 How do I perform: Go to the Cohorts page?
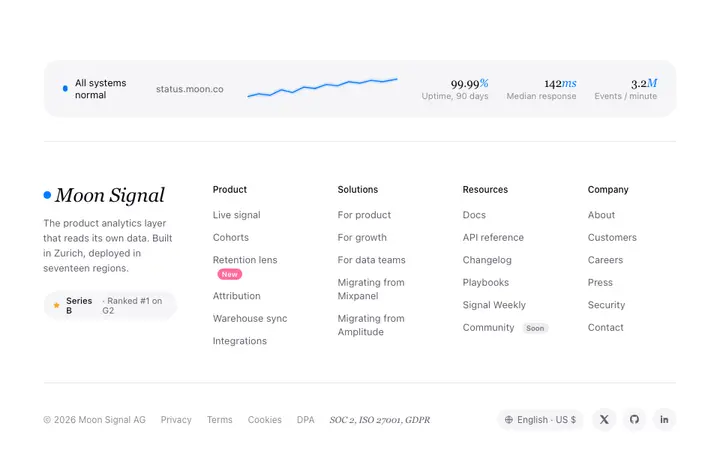tap(231, 237)
